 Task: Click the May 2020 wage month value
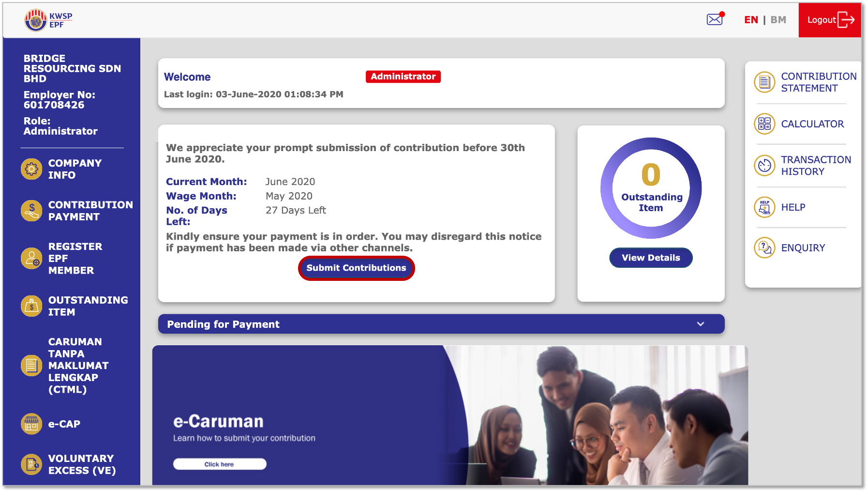289,196
